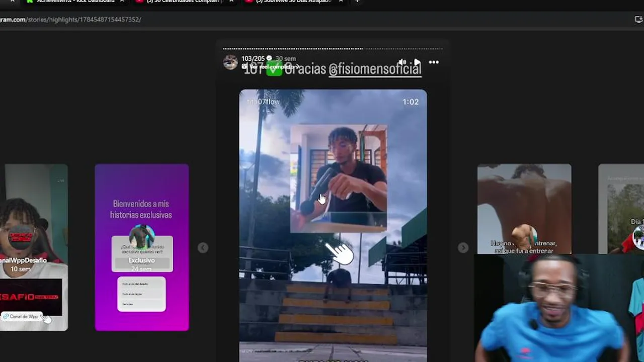Close the '50 Celebridades' browser tab
The height and width of the screenshot is (362, 644).
tap(231, 2)
